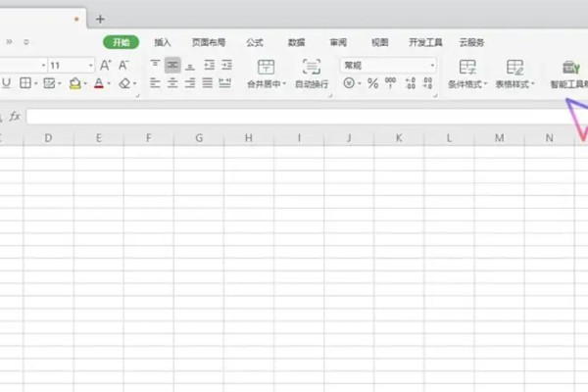Align text to bottom of cell
Screen dimensions: 588x392
(190, 66)
